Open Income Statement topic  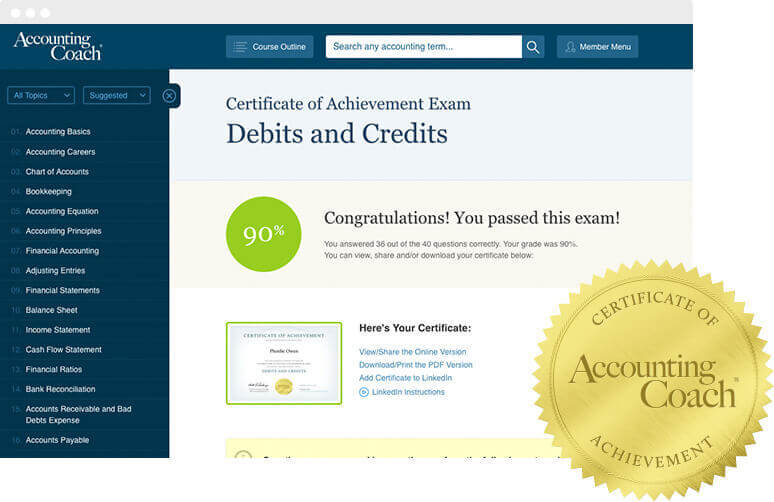click(58, 330)
